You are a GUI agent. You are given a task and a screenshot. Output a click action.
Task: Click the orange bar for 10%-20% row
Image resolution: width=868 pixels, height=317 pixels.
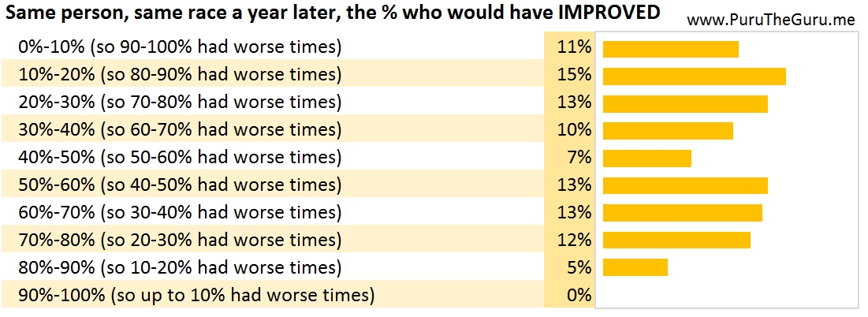(x=694, y=76)
